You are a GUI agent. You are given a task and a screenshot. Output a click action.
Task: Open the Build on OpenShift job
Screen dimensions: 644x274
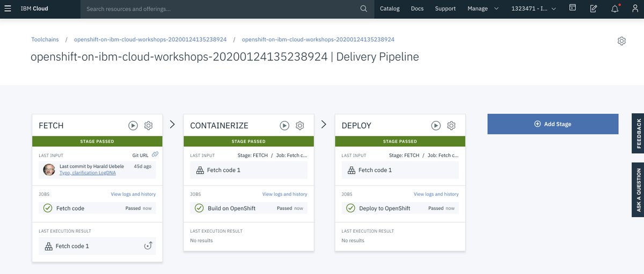248,208
